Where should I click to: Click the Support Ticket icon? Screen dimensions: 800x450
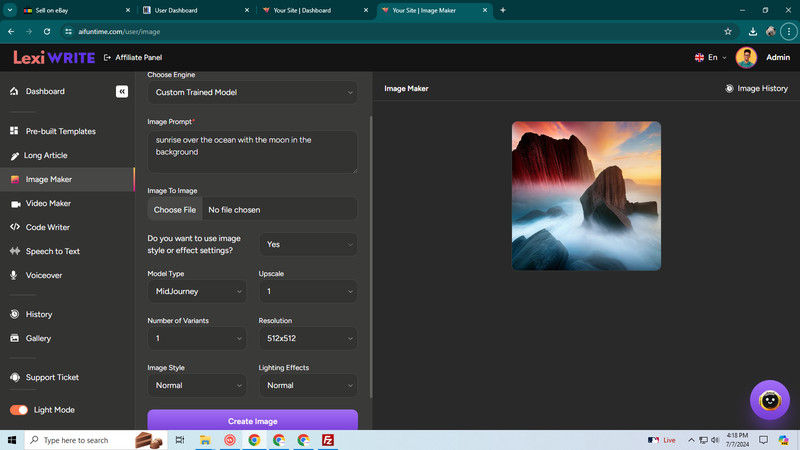tap(15, 378)
